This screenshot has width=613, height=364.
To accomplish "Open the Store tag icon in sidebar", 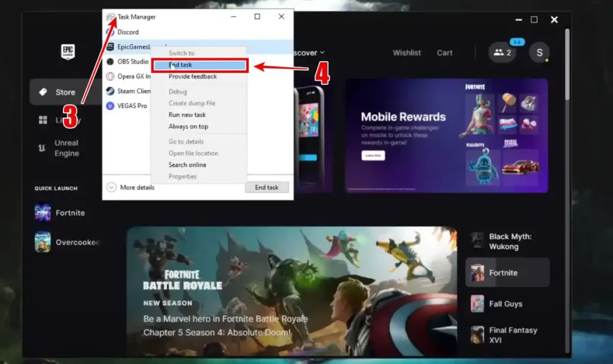I will pos(43,92).
